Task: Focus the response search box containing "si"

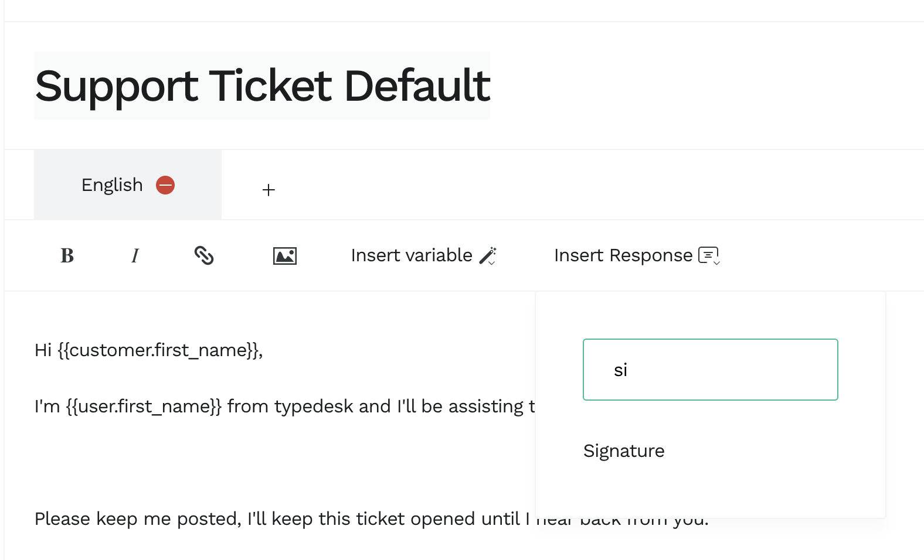Action: click(710, 370)
